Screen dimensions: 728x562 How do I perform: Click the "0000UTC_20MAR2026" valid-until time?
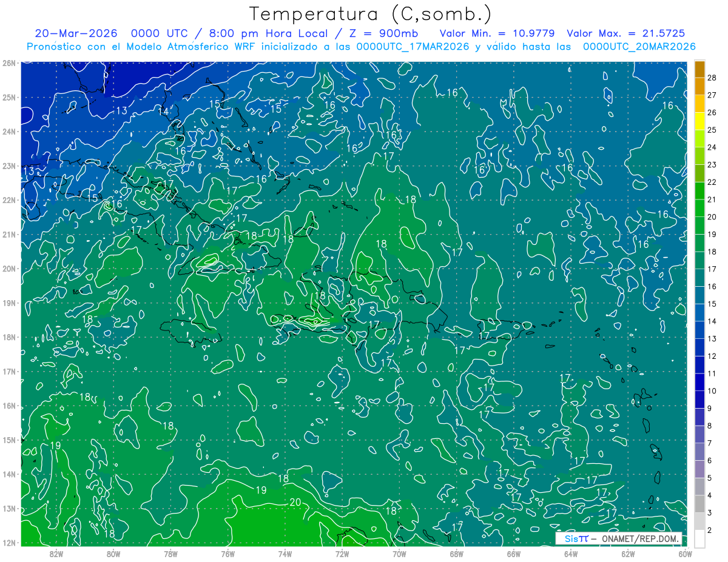click(x=639, y=47)
